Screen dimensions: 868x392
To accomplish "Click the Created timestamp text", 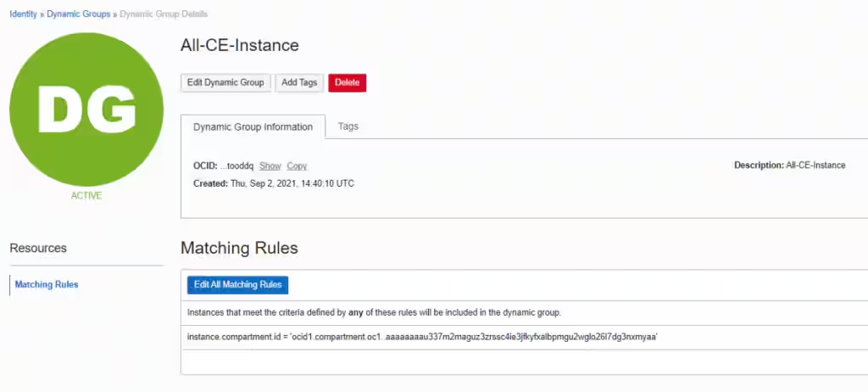I will click(x=273, y=183).
